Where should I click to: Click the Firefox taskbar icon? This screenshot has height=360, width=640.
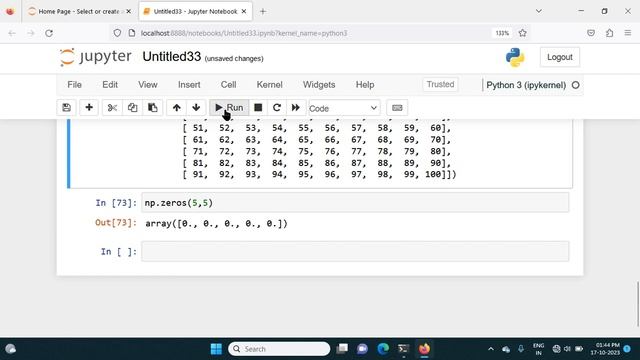click(424, 349)
